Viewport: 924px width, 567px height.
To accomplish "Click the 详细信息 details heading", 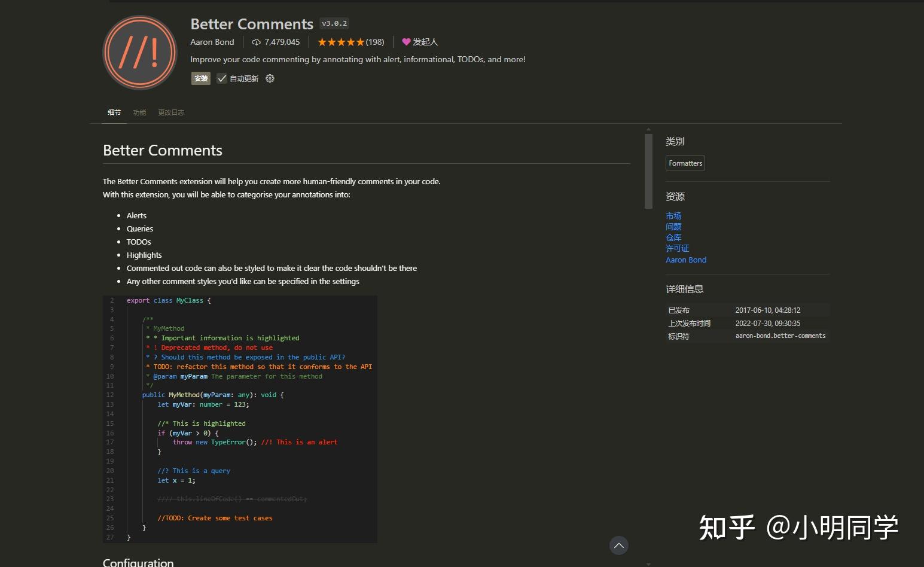I will [685, 289].
